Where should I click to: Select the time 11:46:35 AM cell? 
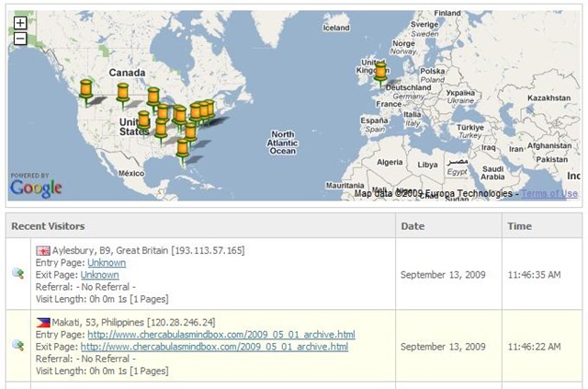click(542, 274)
